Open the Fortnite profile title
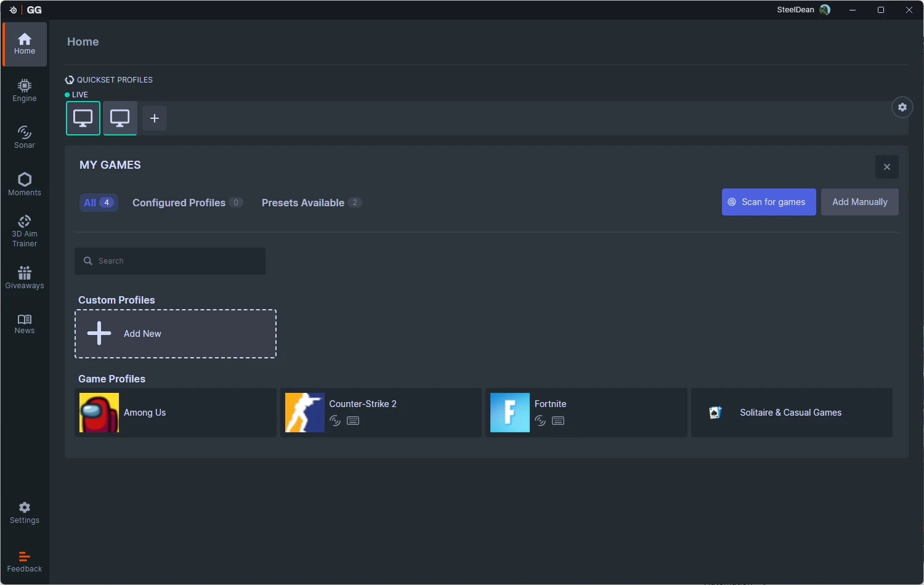Viewport: 924px width, 585px height. point(551,404)
